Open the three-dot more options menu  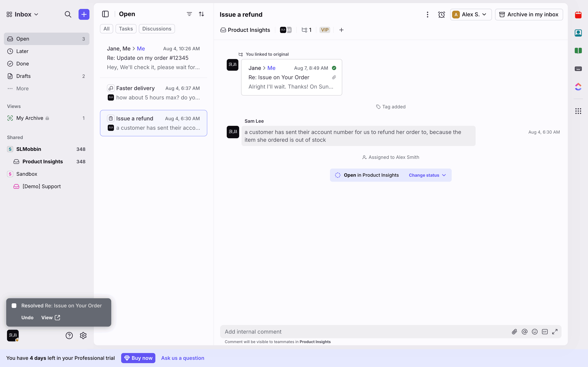pyautogui.click(x=427, y=15)
